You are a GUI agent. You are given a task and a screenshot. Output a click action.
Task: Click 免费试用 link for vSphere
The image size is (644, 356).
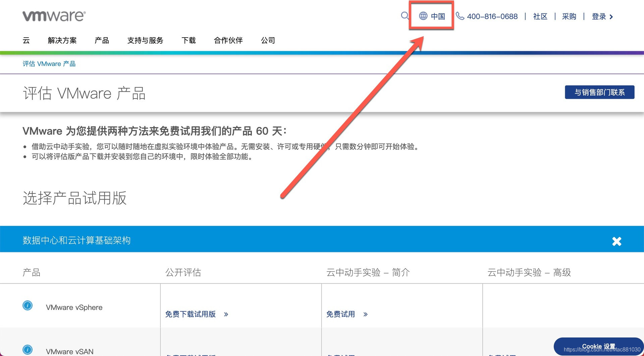click(340, 314)
